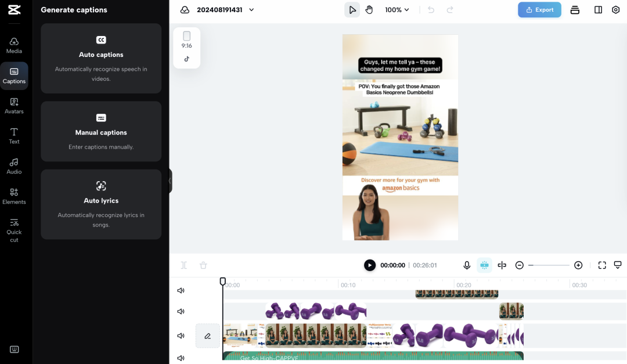The width and height of the screenshot is (627, 364).
Task: Open the settings hexagon icon
Action: (616, 10)
